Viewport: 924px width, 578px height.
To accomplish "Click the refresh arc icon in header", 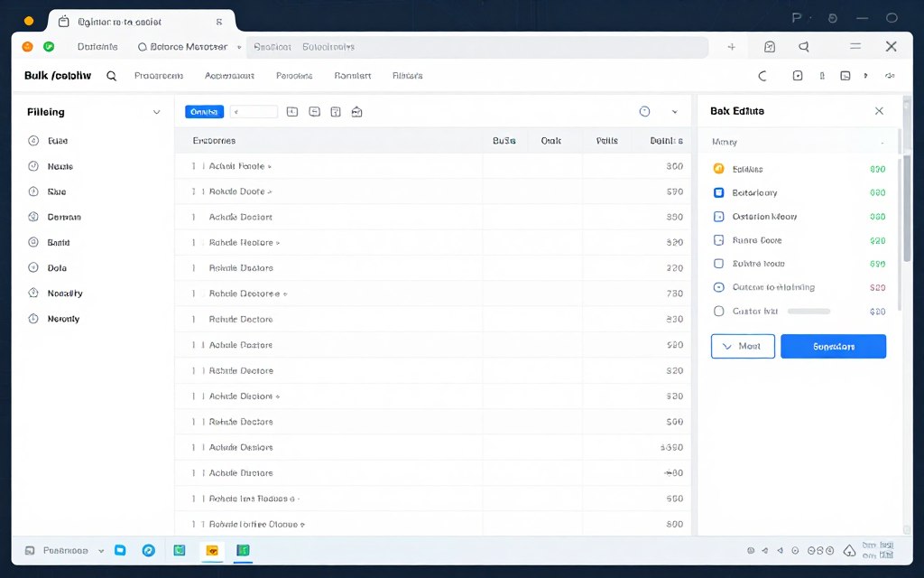I will (762, 76).
